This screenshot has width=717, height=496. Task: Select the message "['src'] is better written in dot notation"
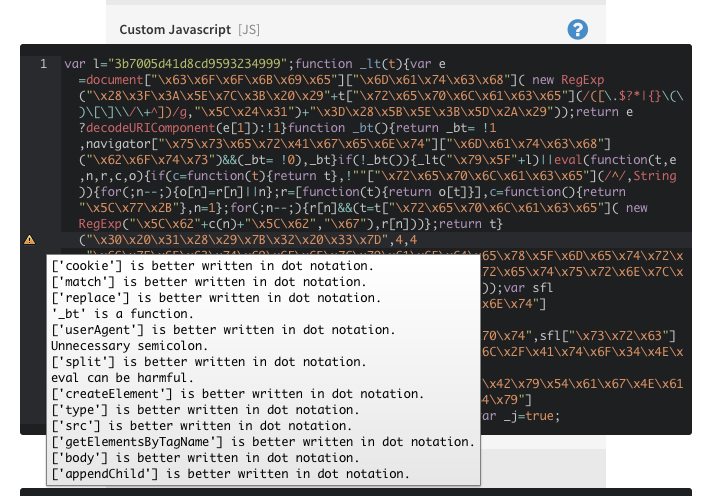tap(201, 426)
